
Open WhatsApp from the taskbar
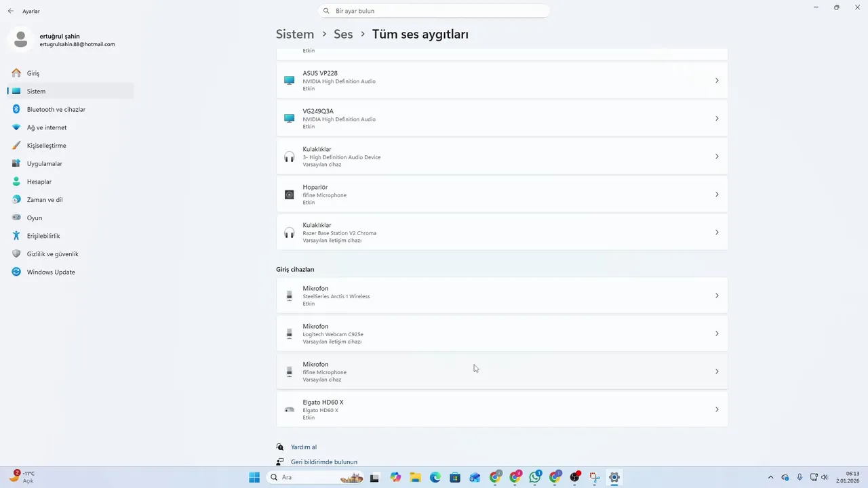tap(535, 477)
